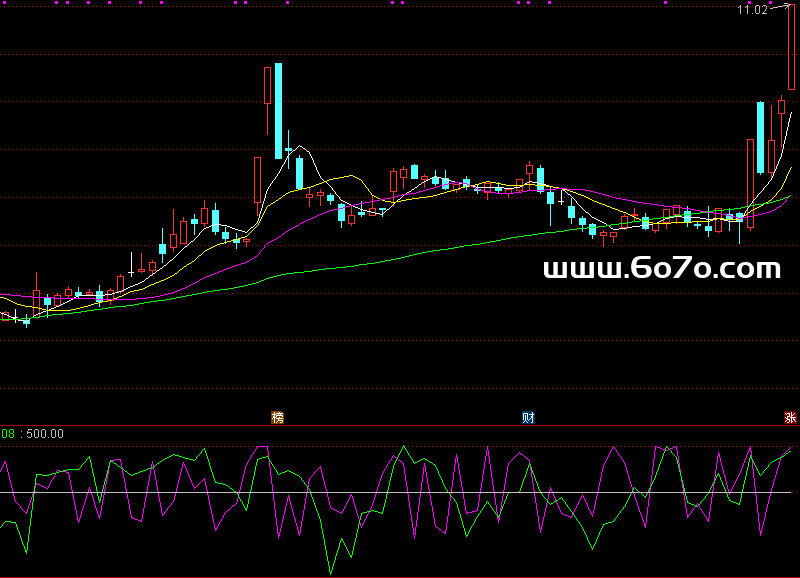Click the first red candle at far left of chart
800x578 pixels.
click(x=6, y=316)
